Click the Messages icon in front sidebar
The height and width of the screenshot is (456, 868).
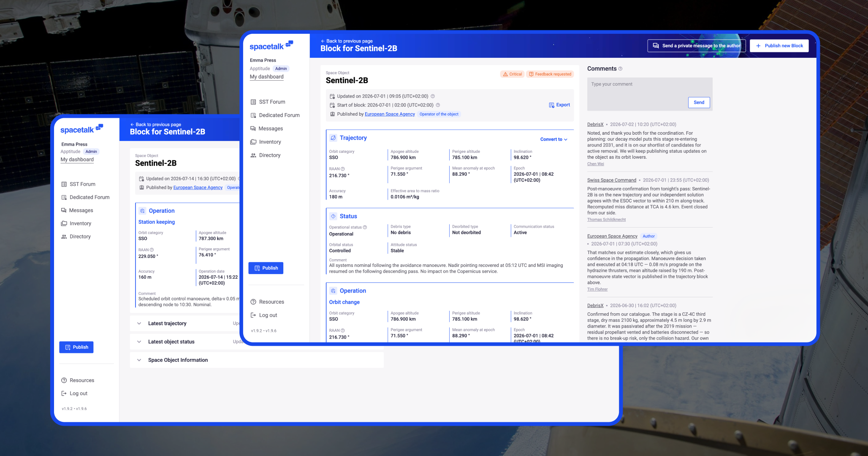tap(253, 128)
